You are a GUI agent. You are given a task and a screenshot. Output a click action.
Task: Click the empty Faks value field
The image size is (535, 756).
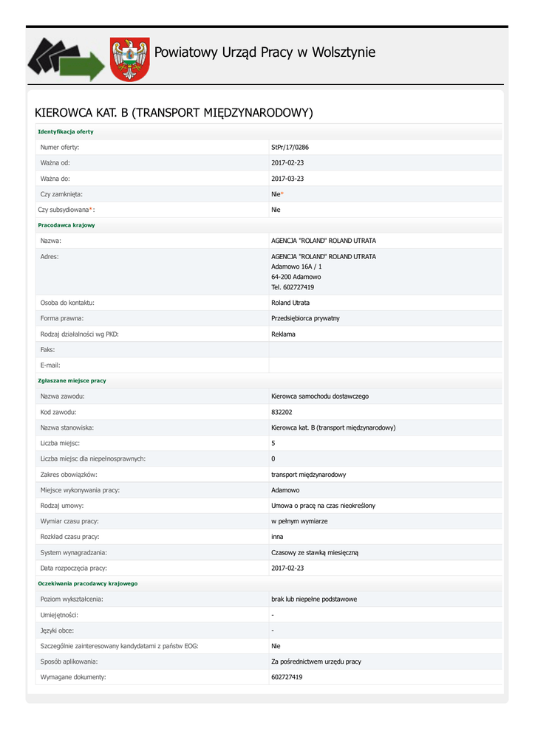(384, 350)
